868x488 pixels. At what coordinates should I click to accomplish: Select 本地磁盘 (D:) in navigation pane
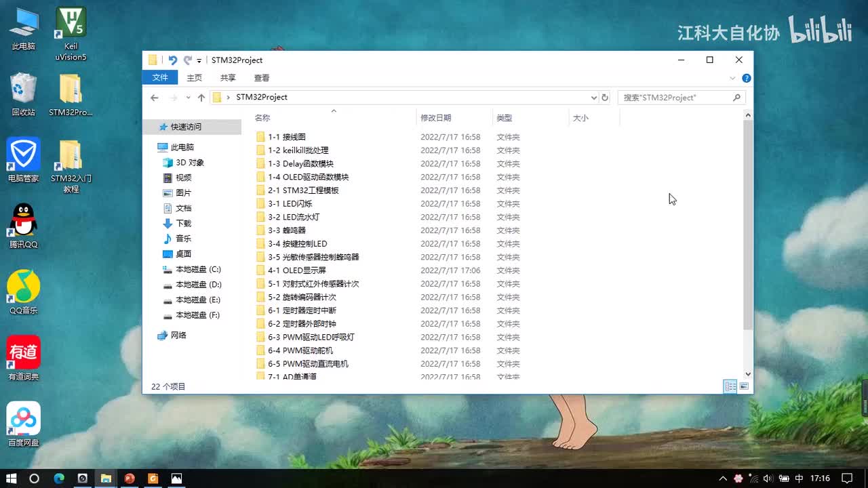[192, 285]
